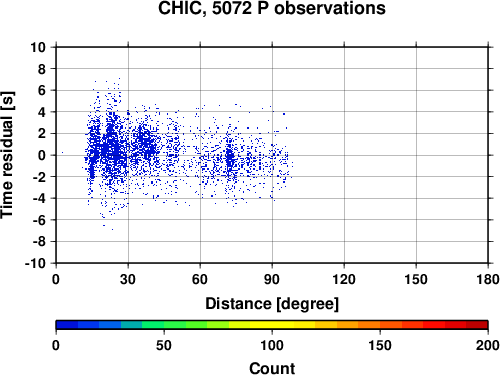
Task: Select the "Distance [degree]" x-axis label
Action: pos(272,304)
